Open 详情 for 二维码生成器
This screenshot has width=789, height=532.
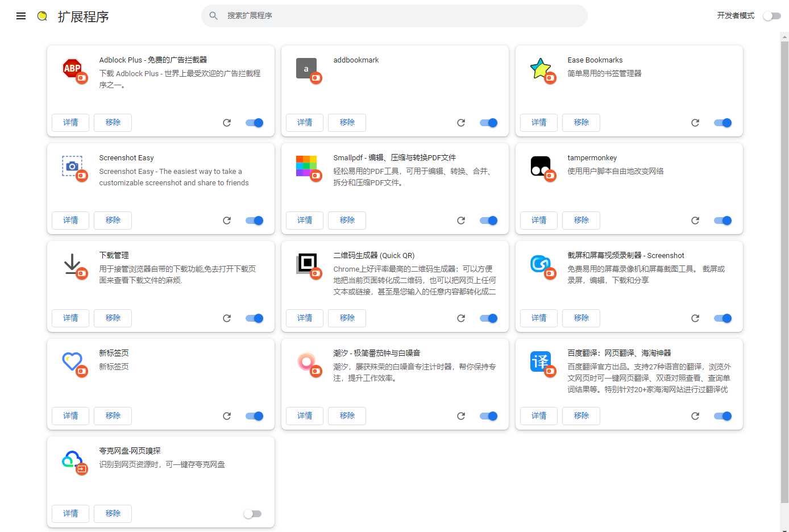tap(305, 318)
